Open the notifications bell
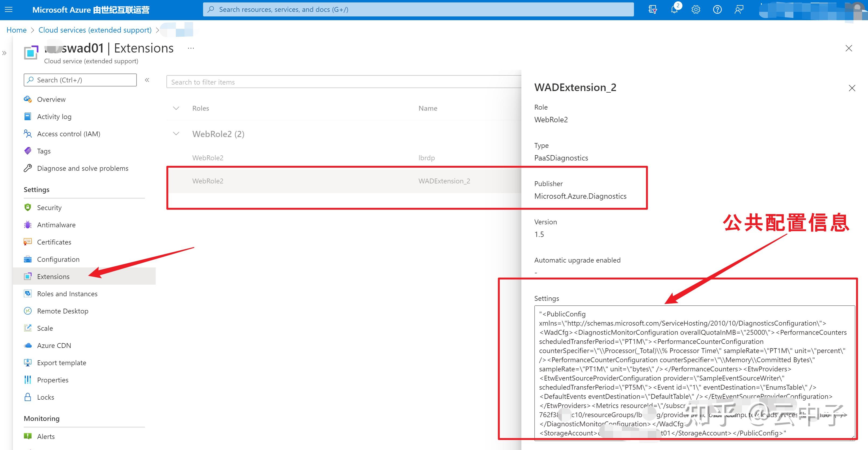868x450 pixels. click(674, 9)
